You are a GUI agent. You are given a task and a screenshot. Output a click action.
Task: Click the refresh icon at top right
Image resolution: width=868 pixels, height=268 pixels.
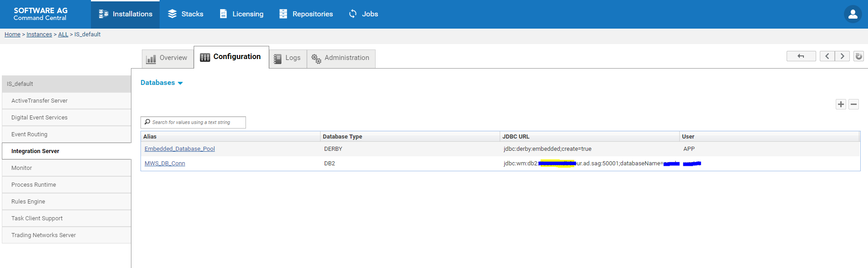(858, 56)
